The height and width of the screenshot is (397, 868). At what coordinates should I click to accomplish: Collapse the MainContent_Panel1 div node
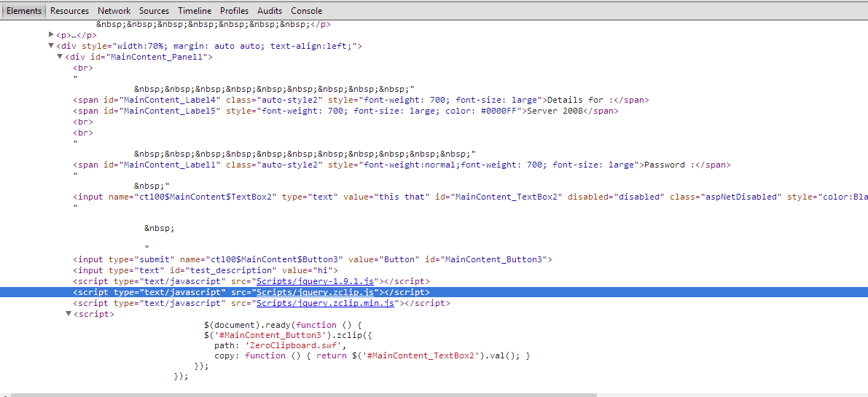[x=60, y=56]
